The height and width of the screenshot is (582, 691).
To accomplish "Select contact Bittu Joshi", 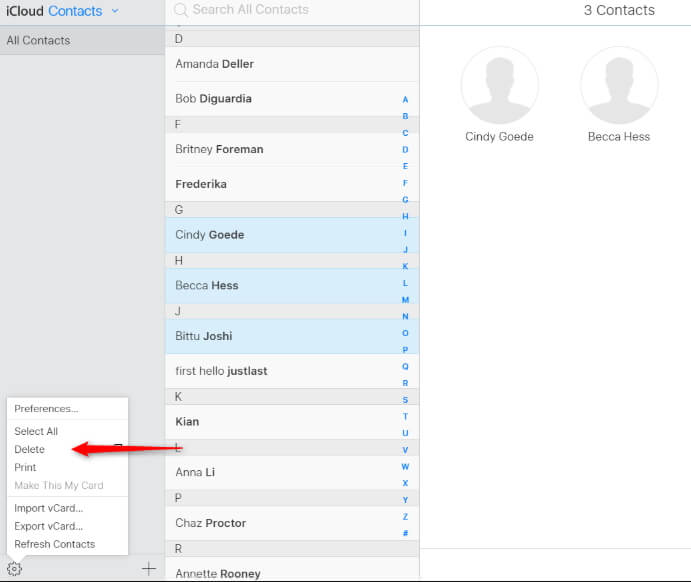I will pyautogui.click(x=292, y=336).
